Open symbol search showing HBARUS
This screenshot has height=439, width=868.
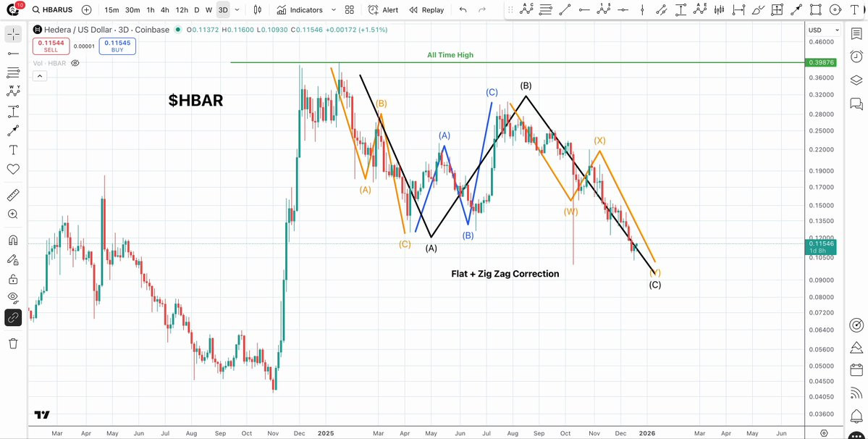[53, 10]
